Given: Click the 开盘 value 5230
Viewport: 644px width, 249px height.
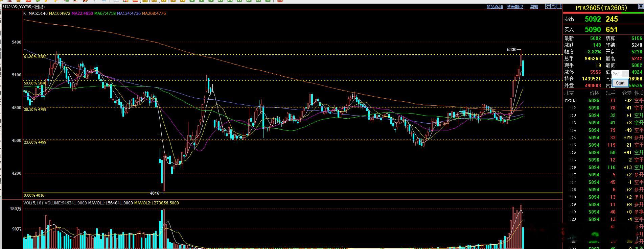Looking at the screenshot, I should click(637, 52).
